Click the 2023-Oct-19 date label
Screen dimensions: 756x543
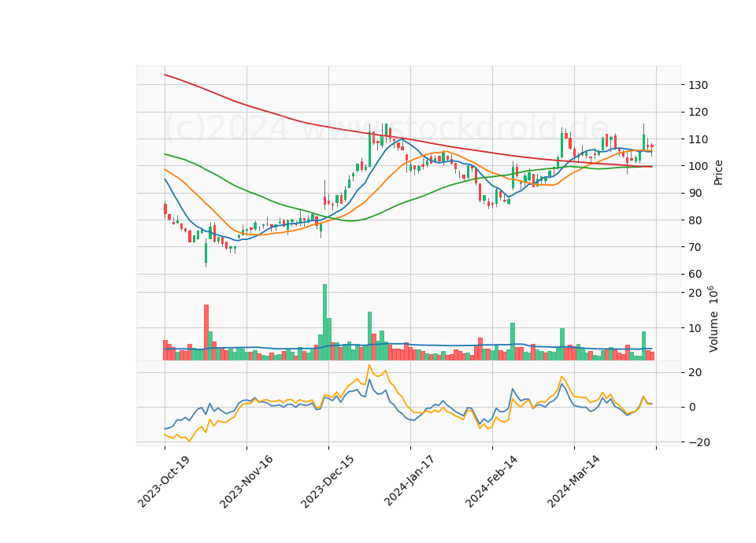point(163,481)
